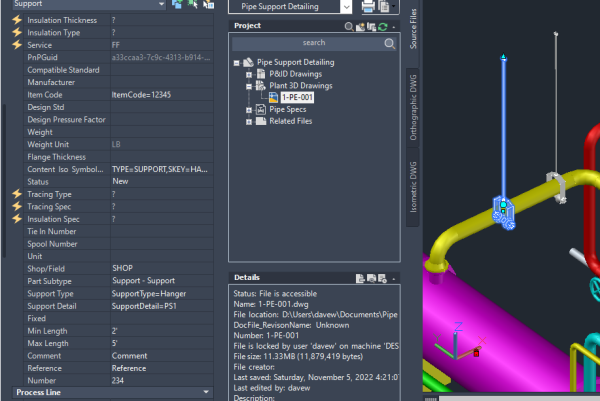
Task: Click the Reference property value field
Action: point(161,368)
